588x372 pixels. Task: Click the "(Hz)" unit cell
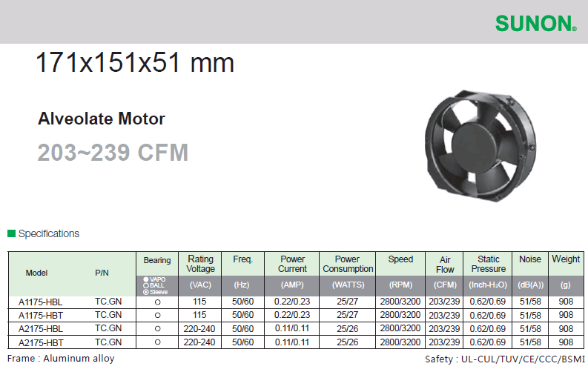click(x=242, y=285)
